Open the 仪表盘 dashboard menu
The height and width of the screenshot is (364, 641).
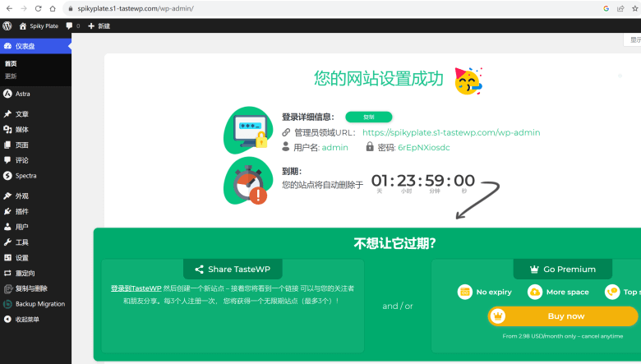click(x=35, y=46)
